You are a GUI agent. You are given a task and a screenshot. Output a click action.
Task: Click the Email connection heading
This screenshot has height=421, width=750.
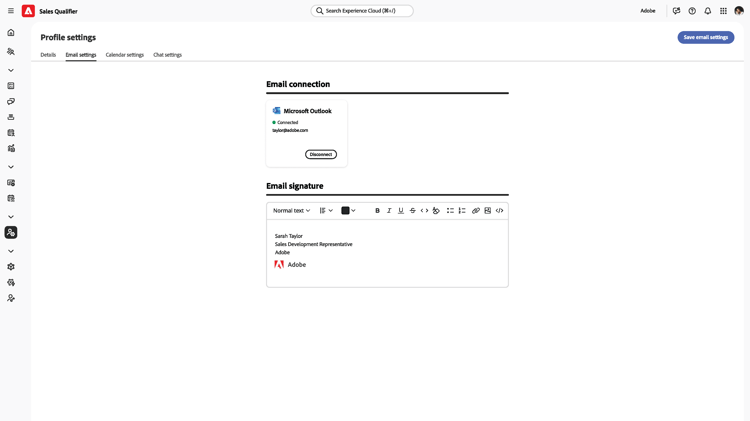[298, 84]
